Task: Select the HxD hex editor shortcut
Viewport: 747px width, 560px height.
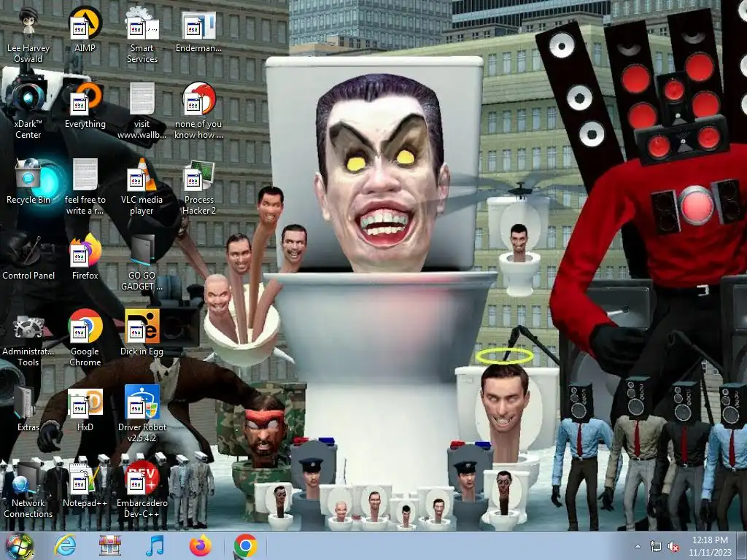Action: [85, 408]
